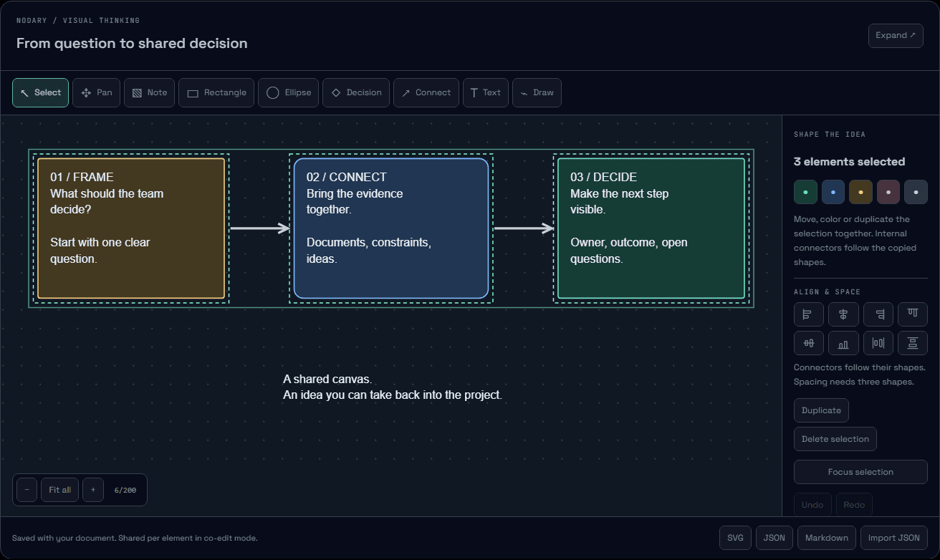Pick the Rectangle shape tool
The image size is (940, 560).
coord(216,92)
